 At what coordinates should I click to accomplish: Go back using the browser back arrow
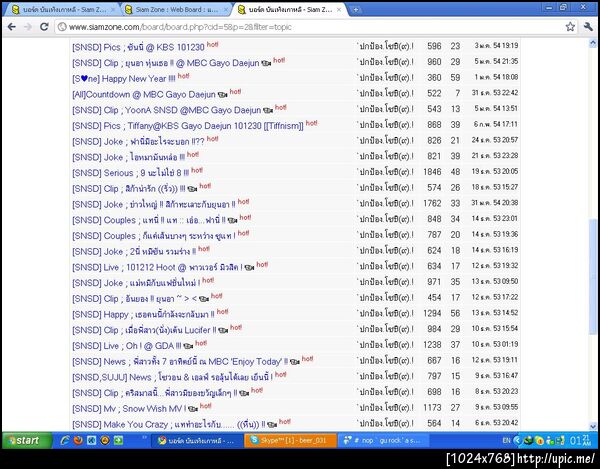pos(11,27)
